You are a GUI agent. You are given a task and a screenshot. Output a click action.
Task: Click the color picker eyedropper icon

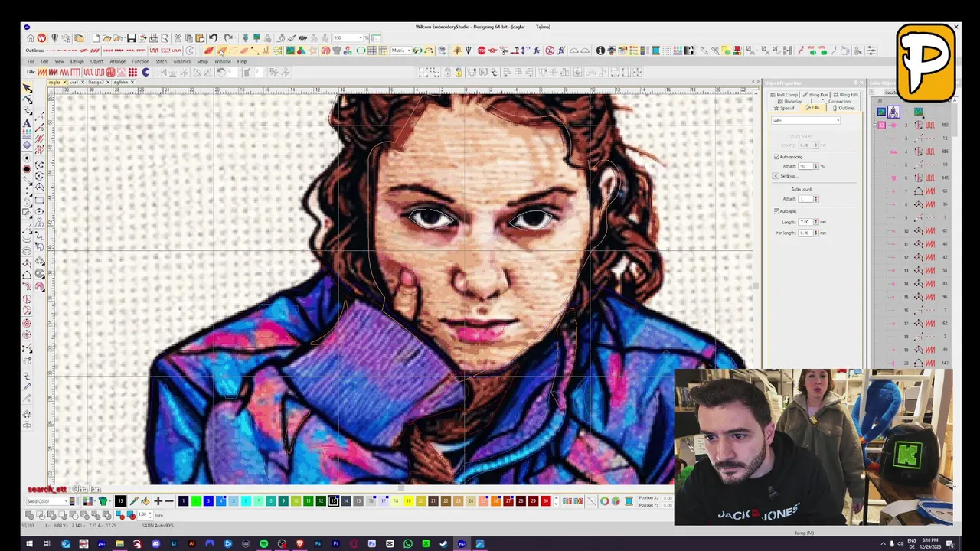tap(133, 501)
